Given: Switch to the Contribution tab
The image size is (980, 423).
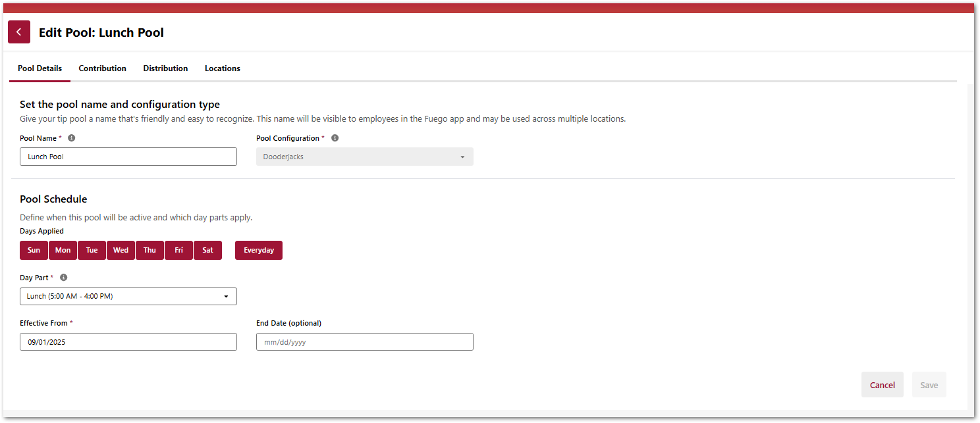Looking at the screenshot, I should [x=102, y=68].
